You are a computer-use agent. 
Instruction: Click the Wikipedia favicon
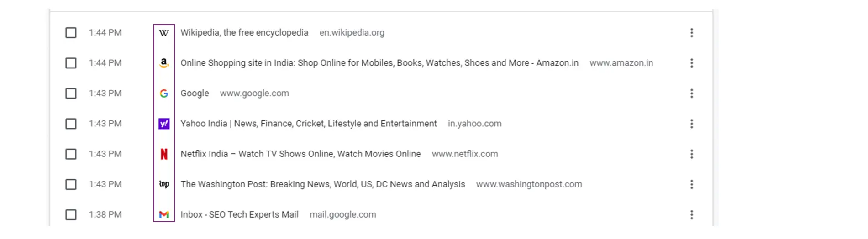[164, 33]
